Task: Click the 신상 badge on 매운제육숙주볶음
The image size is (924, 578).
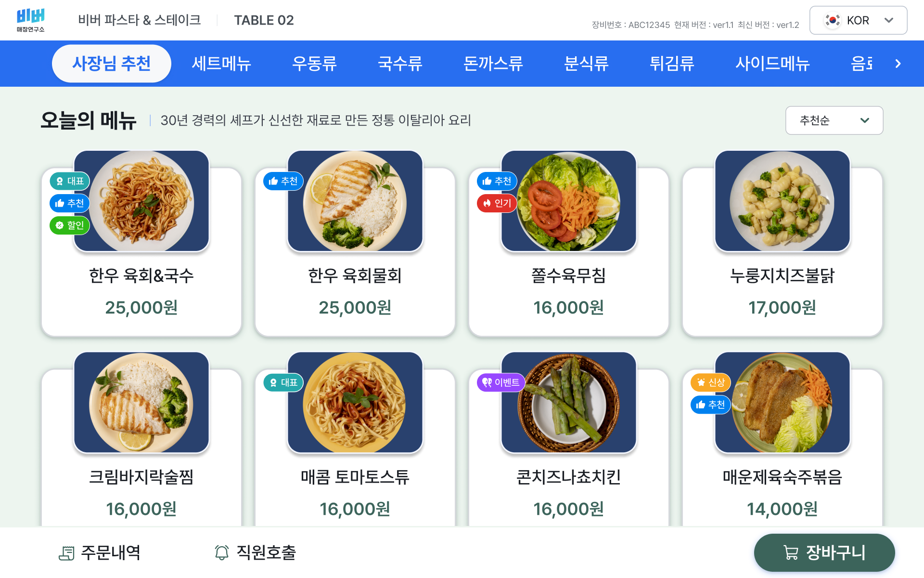Action: pyautogui.click(x=710, y=382)
